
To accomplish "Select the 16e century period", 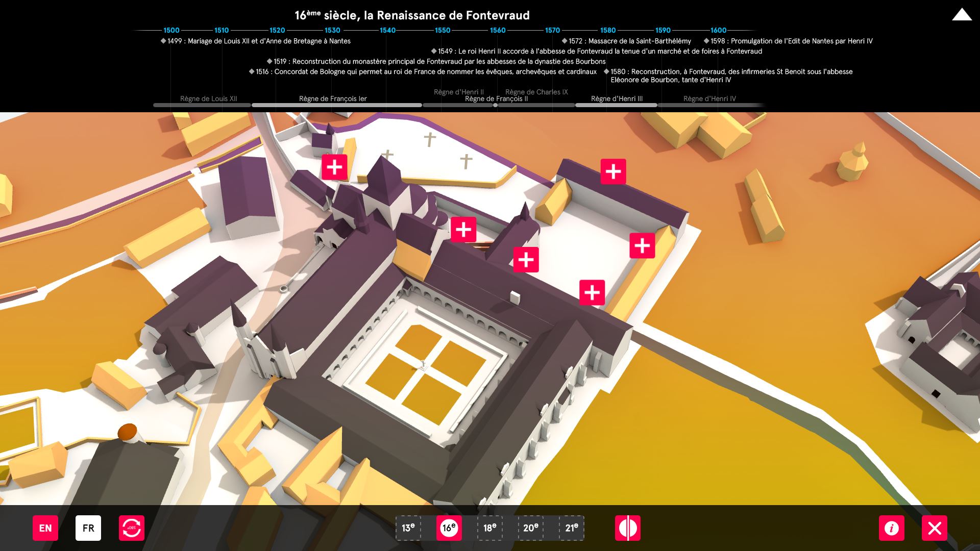I will [x=449, y=528].
